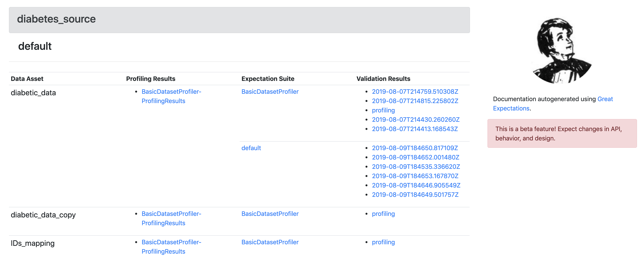Screen dimensions: 644x268
Task: Open validation result 2019-08-09T184535.336620Z
Action: [x=416, y=166]
